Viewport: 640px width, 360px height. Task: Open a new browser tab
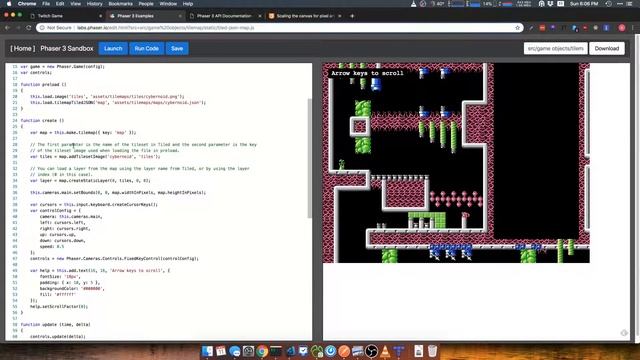(352, 16)
